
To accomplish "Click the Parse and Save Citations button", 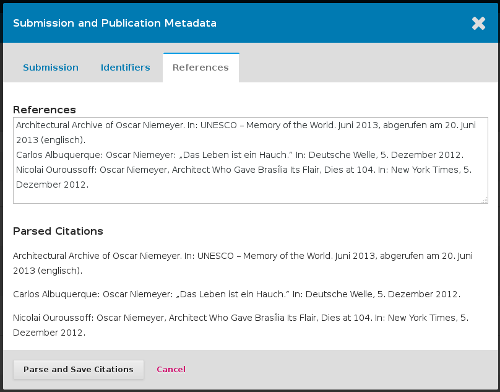I will [x=78, y=369].
